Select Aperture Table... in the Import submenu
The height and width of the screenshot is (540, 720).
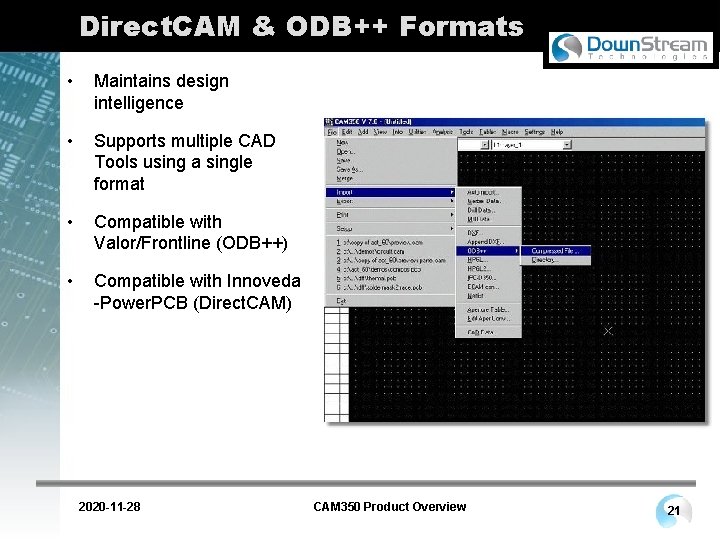pyautogui.click(x=488, y=309)
